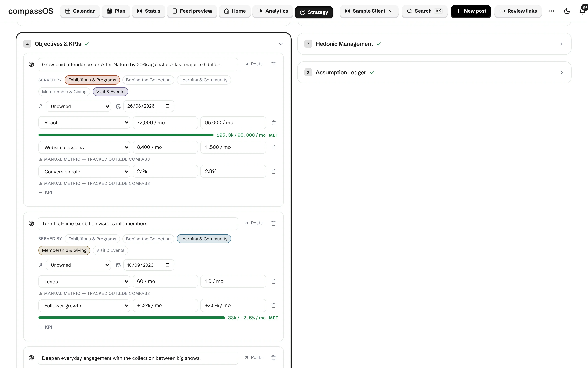This screenshot has width=588, height=368.
Task: Click the Follower growth progress bar
Action: click(132, 318)
